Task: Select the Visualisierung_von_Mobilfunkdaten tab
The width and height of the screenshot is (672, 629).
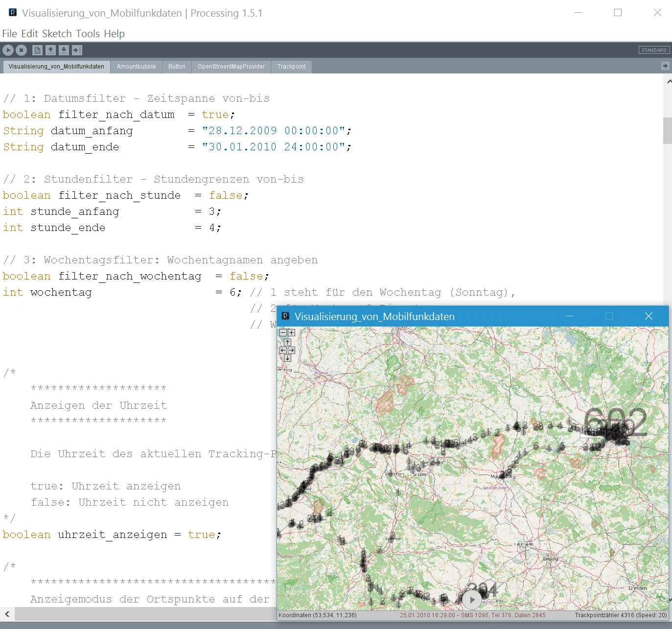Action: (x=56, y=67)
